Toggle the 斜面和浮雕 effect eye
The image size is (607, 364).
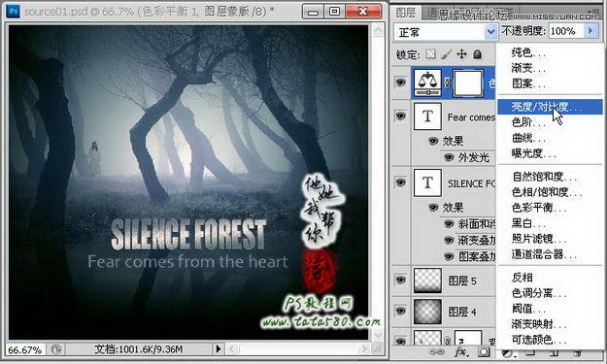[449, 223]
